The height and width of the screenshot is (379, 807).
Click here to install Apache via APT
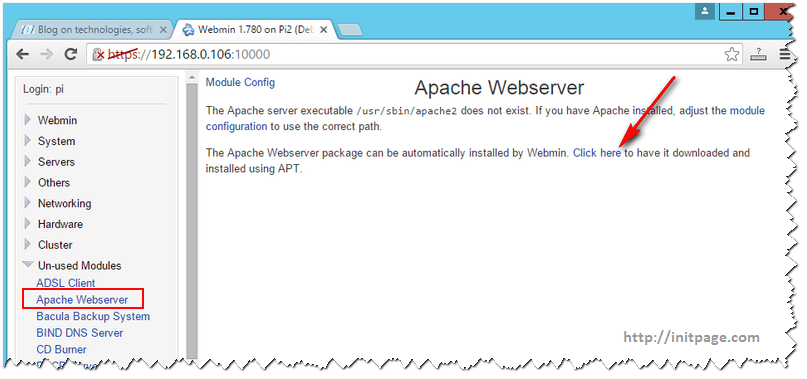597,153
